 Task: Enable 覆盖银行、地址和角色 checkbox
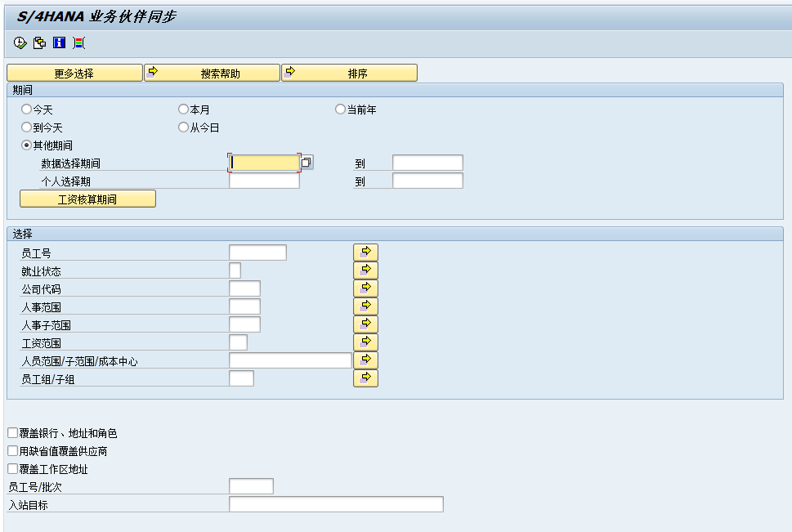(11, 433)
